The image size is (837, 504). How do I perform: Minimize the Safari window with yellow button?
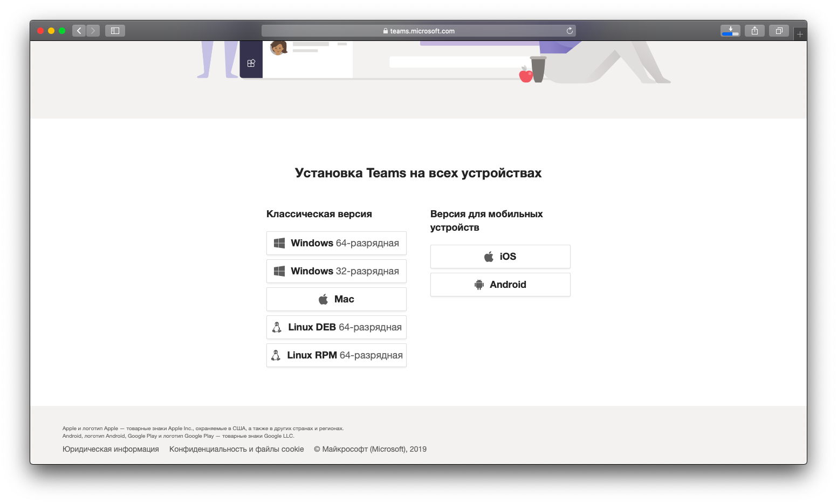click(51, 31)
